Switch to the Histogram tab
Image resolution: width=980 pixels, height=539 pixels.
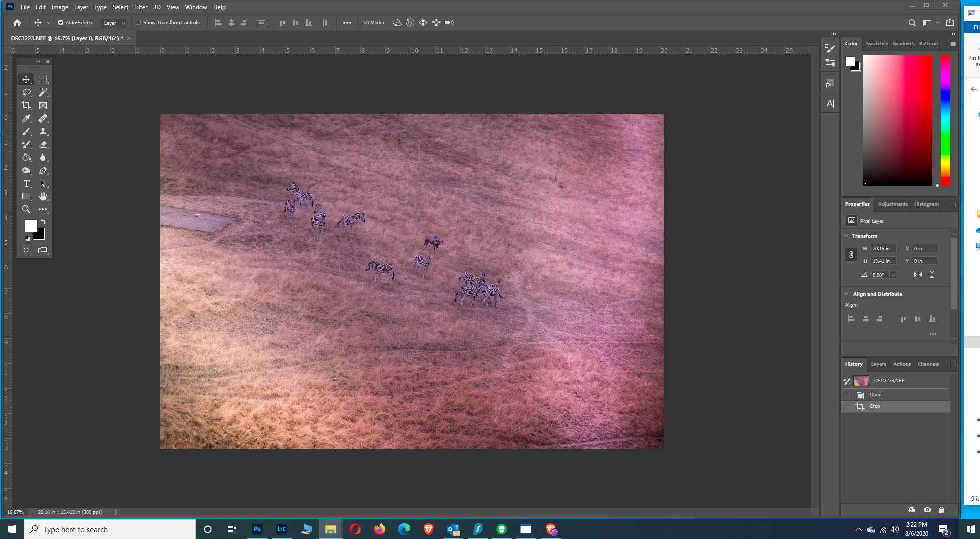click(926, 204)
